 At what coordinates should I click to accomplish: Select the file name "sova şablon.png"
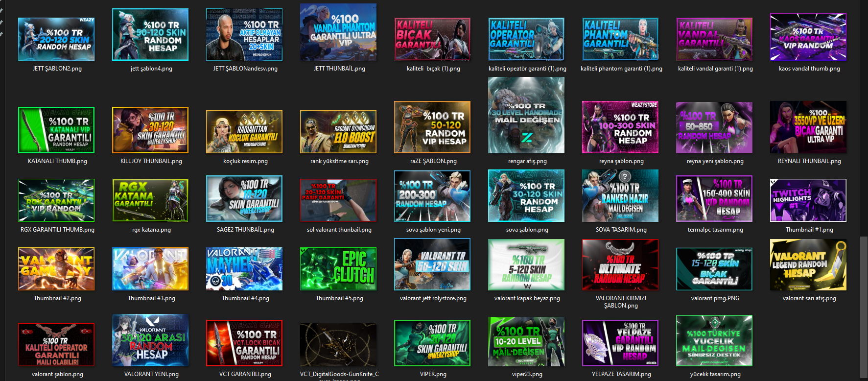click(x=527, y=230)
